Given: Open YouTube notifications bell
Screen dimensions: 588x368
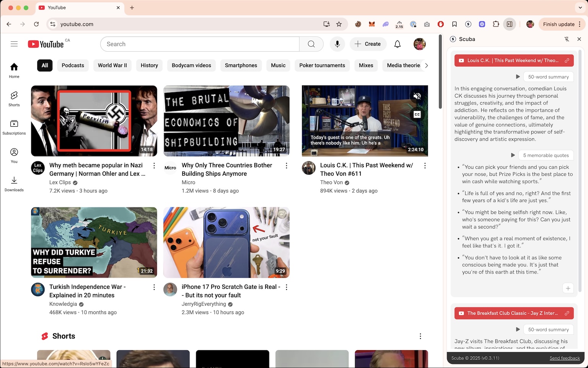Looking at the screenshot, I should (397, 44).
